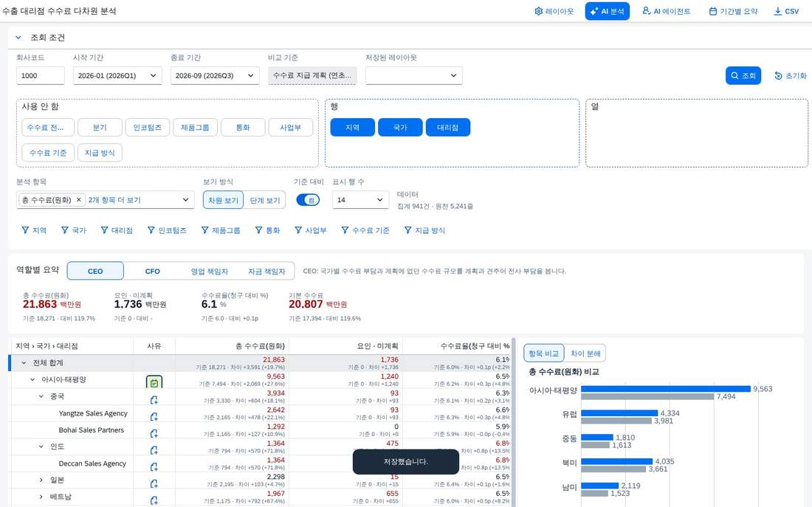Add a reason note for 중국 row
Viewport: 812px width, 507px height.
pos(154,400)
